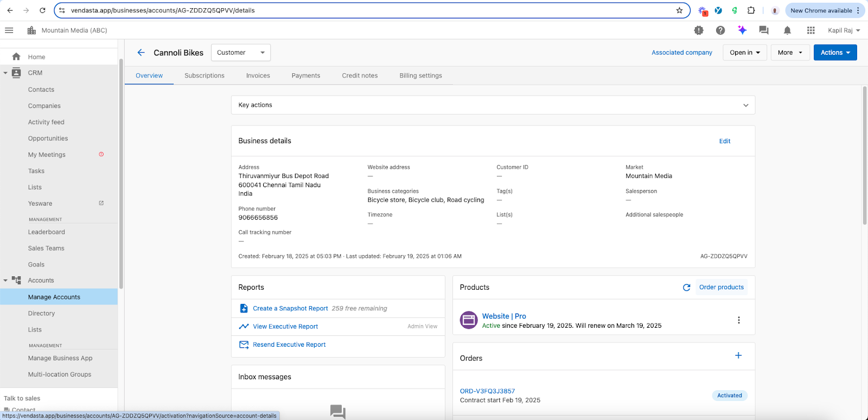Click the My Meetings warning indicator
This screenshot has height=420, width=868.
[101, 154]
